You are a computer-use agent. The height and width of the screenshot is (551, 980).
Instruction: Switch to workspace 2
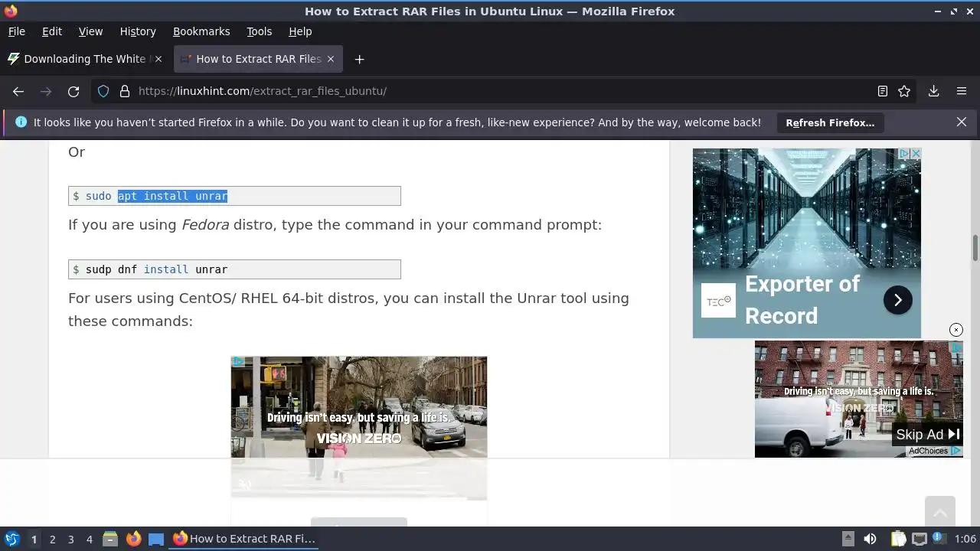52,539
